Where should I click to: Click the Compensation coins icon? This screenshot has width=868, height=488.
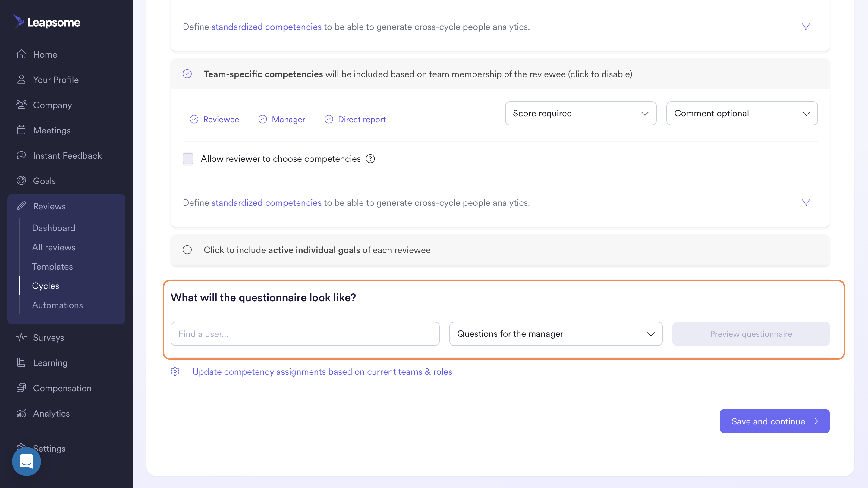coord(21,388)
